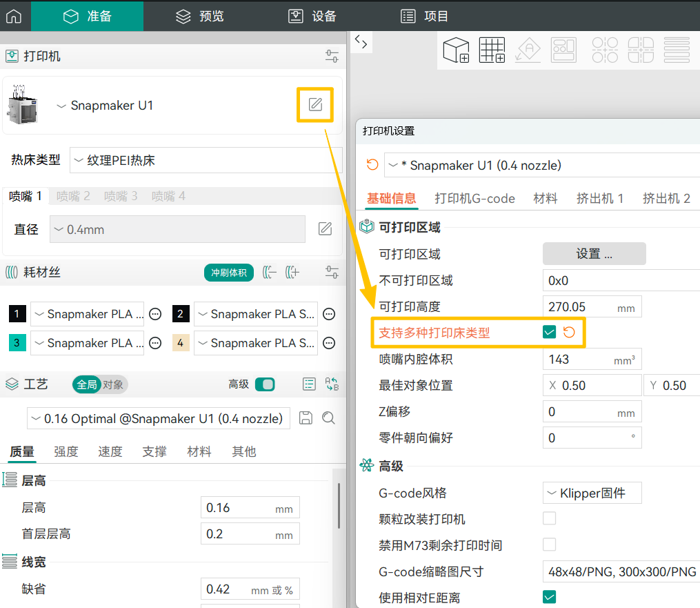Open the G-code风格 dropdown showing Klipper固件
The height and width of the screenshot is (608, 700).
[x=592, y=493]
